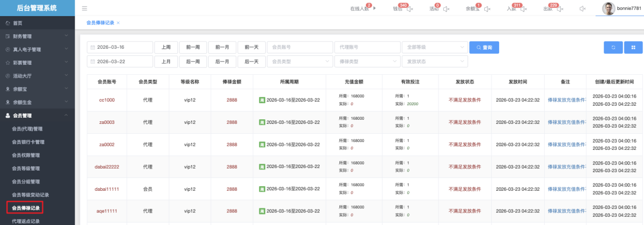644x225 pixels.
Task: Click the 首页 home icon in sidebar
Action: click(7, 23)
